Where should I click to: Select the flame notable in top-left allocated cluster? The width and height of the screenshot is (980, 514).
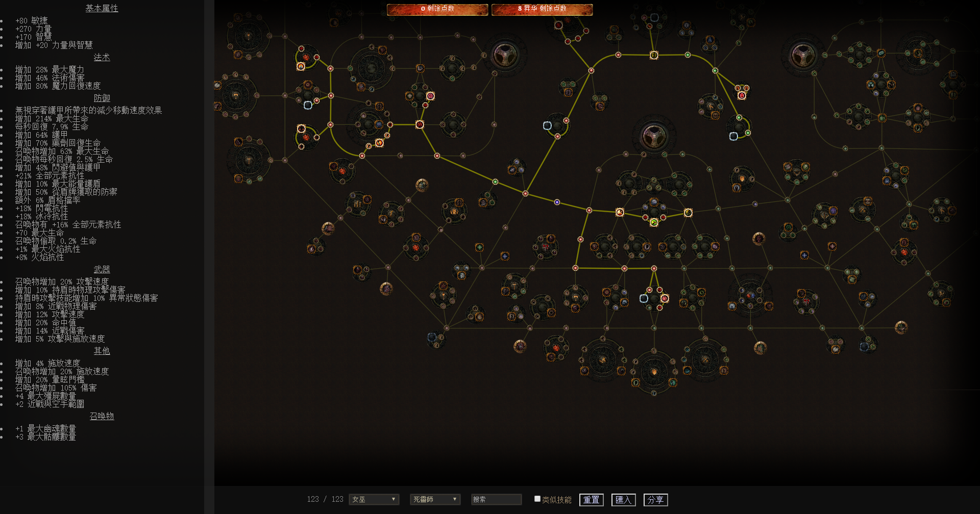pyautogui.click(x=301, y=66)
